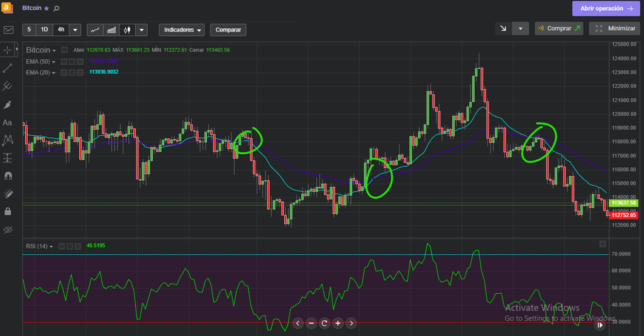Click the green 113637.58 price label
Viewport: 644px width, 336px height.
point(623,203)
